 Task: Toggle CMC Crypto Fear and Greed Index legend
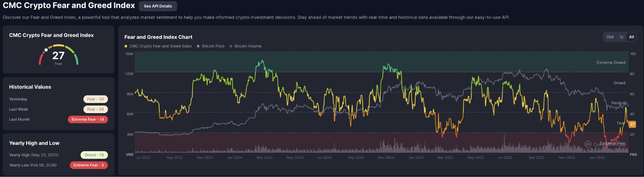158,46
